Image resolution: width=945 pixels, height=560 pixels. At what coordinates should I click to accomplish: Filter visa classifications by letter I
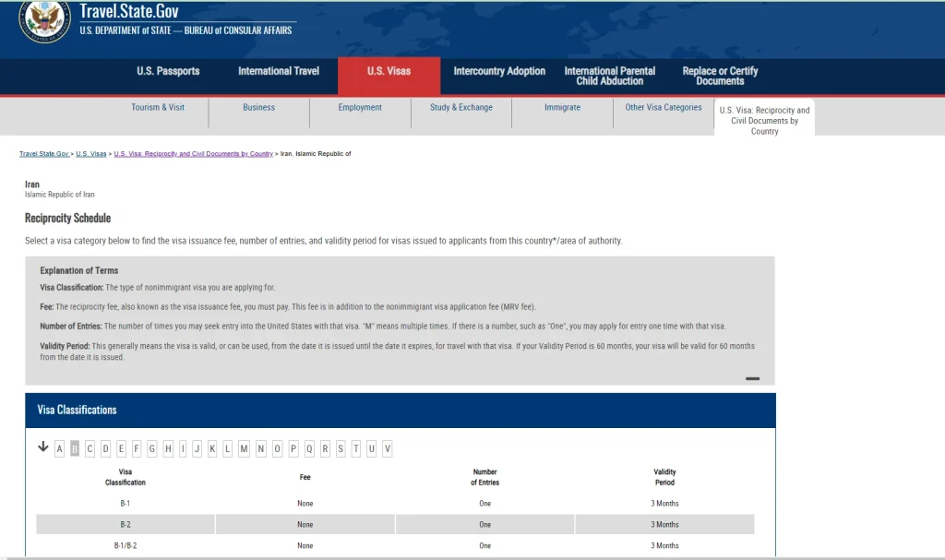(x=184, y=448)
